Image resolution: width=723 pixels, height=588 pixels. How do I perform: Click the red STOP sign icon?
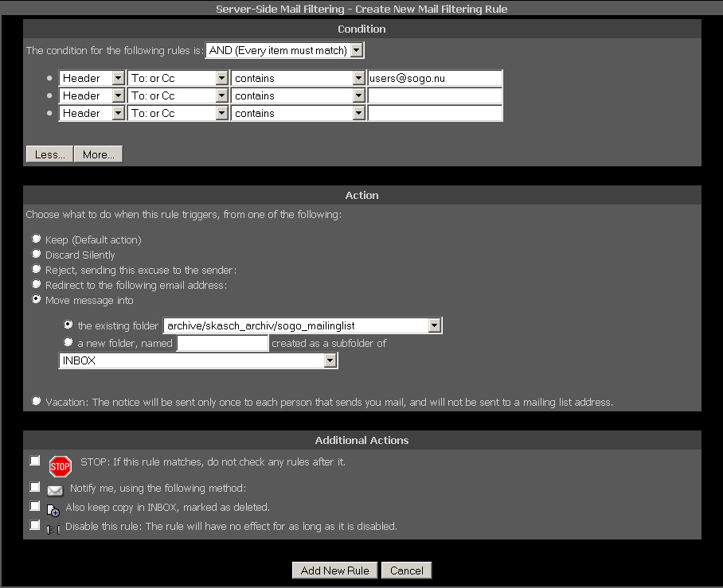coord(61,466)
